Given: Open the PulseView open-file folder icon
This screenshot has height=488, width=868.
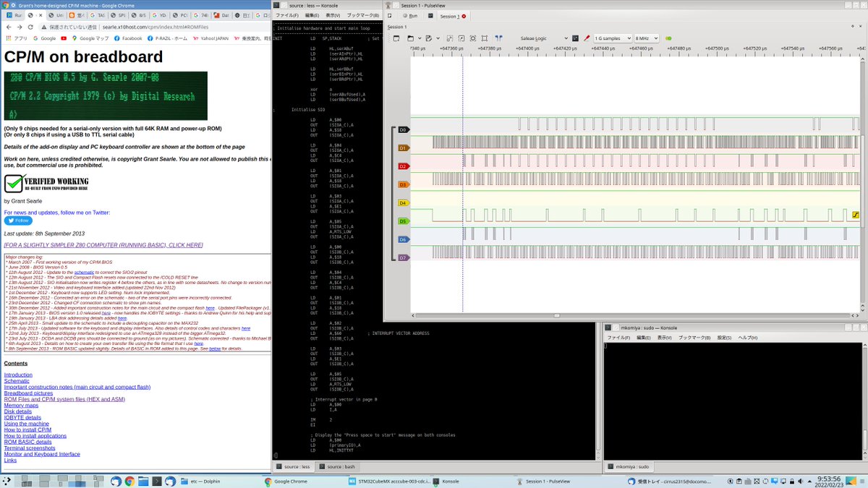Looking at the screenshot, I should [x=410, y=38].
